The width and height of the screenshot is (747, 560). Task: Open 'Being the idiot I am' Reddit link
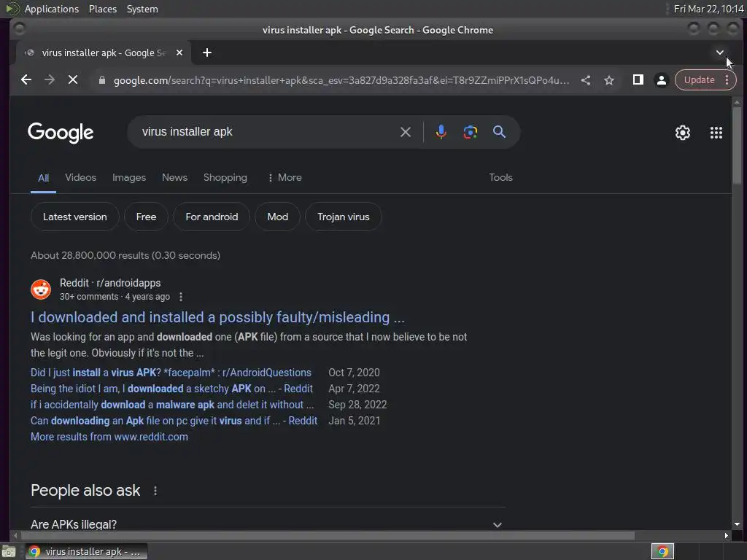(x=172, y=389)
